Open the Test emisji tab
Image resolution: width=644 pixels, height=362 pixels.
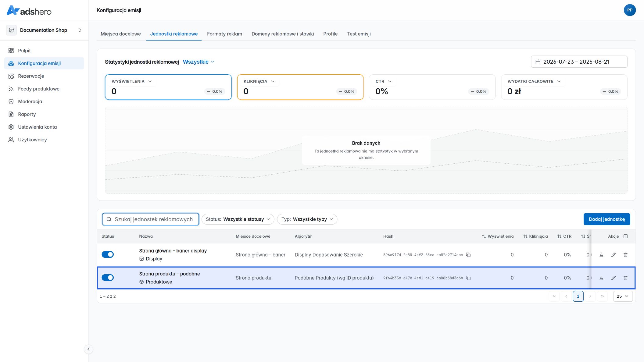click(359, 34)
